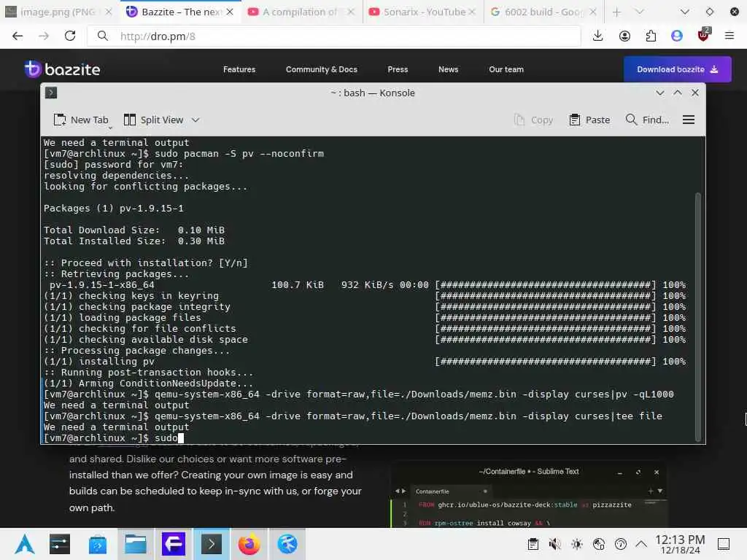The height and width of the screenshot is (560, 747).
Task: Expand the list all tabs chevron
Action: coord(640,12)
